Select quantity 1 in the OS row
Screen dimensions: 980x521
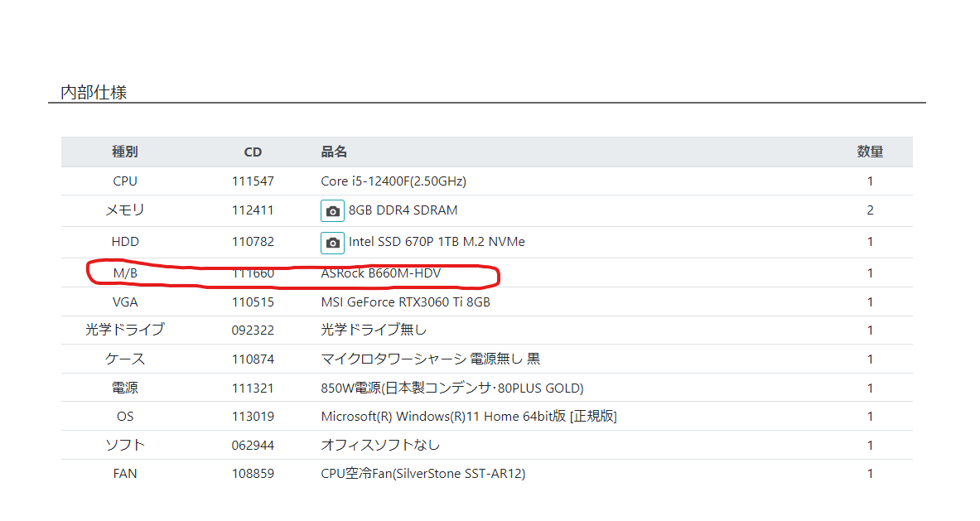[x=870, y=417]
